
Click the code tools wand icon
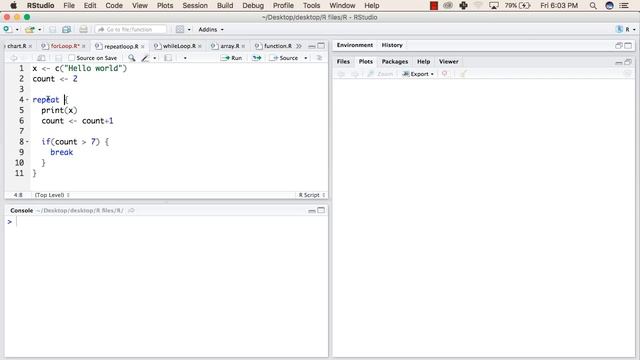click(x=145, y=58)
